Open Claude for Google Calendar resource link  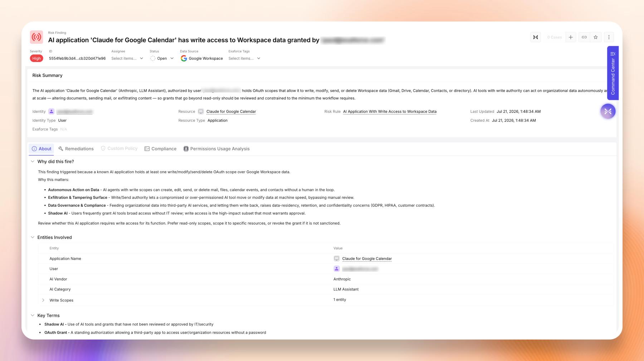pyautogui.click(x=231, y=111)
